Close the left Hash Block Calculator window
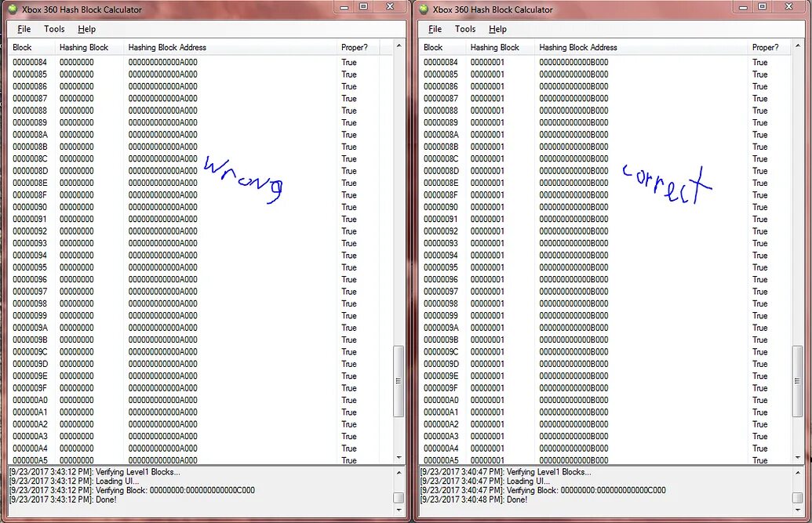 pos(391,7)
